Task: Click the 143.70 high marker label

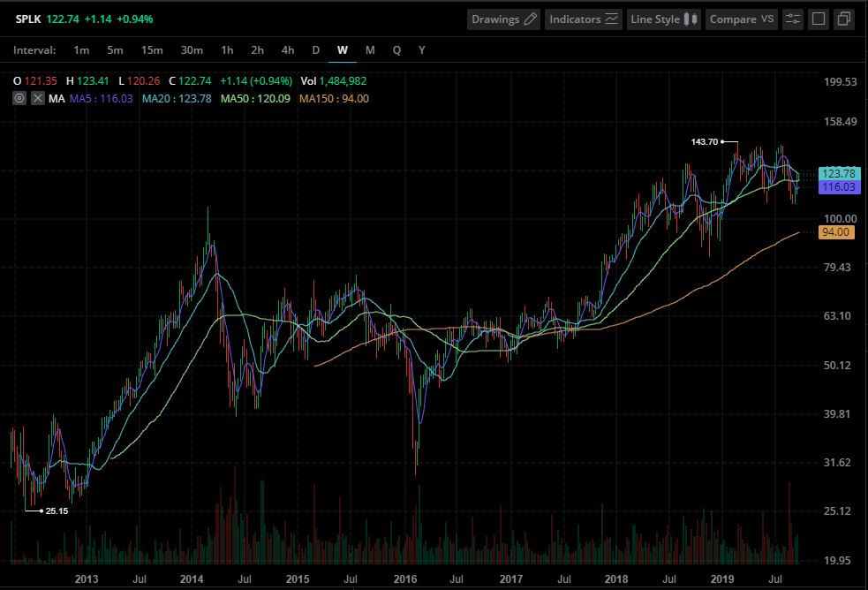Action: tap(704, 141)
